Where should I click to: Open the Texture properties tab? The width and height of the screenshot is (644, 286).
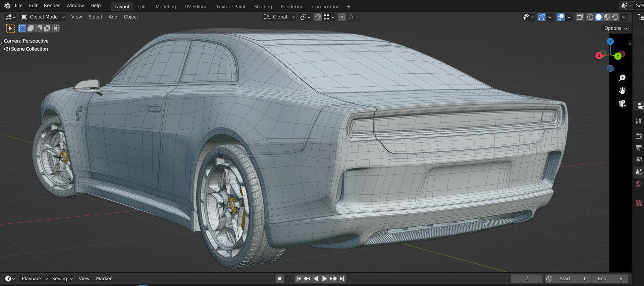(x=639, y=203)
